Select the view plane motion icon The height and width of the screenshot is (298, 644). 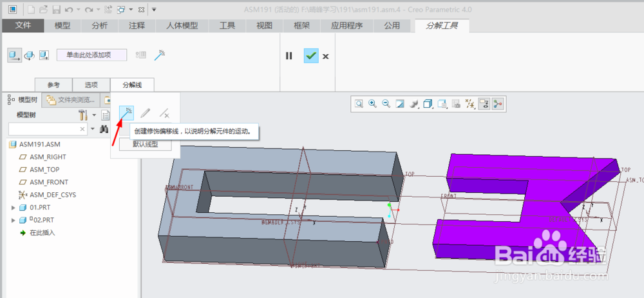(44, 55)
